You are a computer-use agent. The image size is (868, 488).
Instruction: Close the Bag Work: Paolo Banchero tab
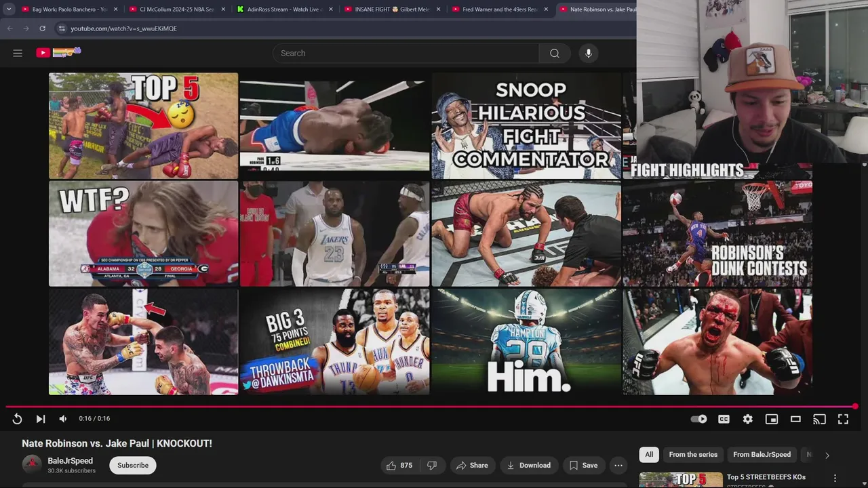(115, 9)
